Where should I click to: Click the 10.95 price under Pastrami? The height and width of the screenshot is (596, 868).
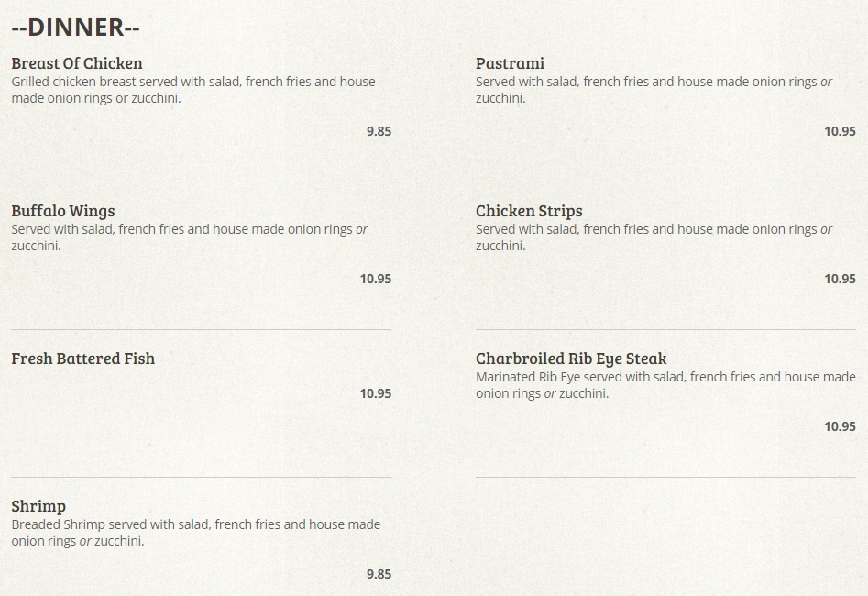pyautogui.click(x=840, y=131)
